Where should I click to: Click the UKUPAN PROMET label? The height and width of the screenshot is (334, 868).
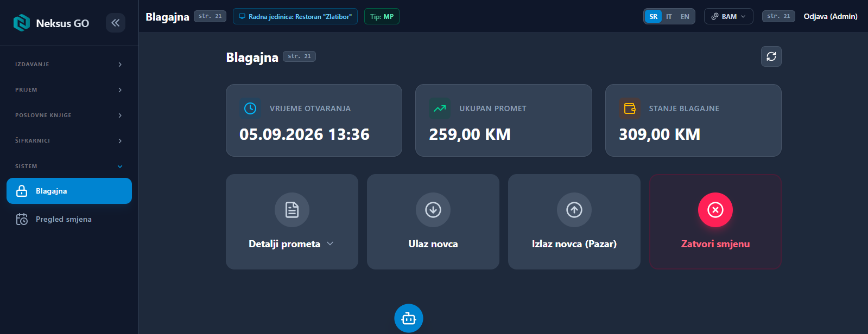coord(493,108)
